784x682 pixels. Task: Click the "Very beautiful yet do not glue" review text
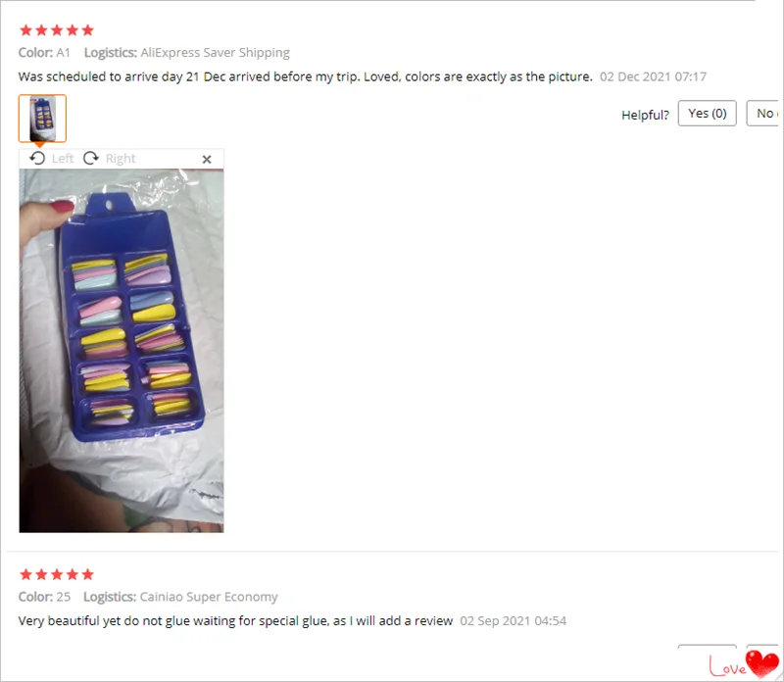[x=235, y=621]
